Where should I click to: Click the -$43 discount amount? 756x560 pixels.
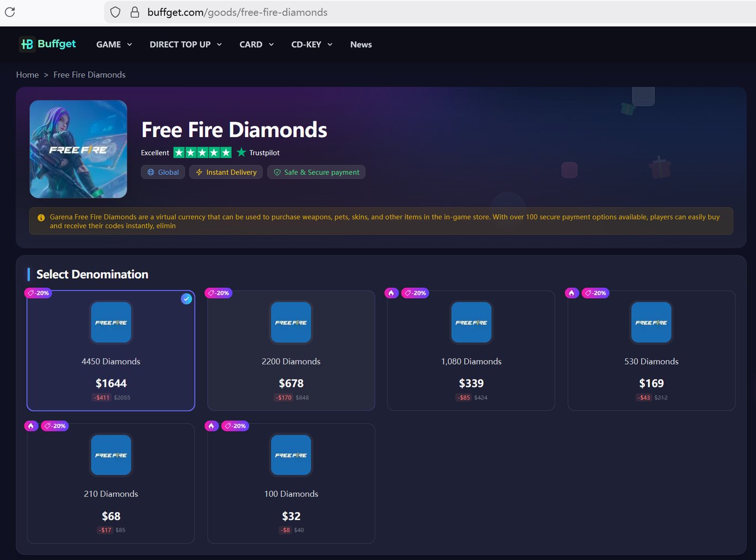[x=644, y=397]
